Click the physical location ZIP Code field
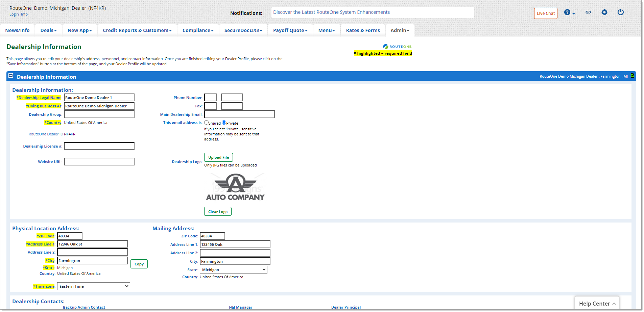Screen dimensions: 644x312 [x=70, y=236]
